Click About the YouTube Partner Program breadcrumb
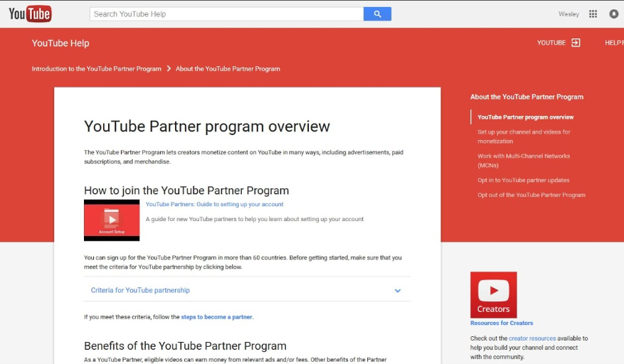This screenshot has width=624, height=364. (228, 69)
